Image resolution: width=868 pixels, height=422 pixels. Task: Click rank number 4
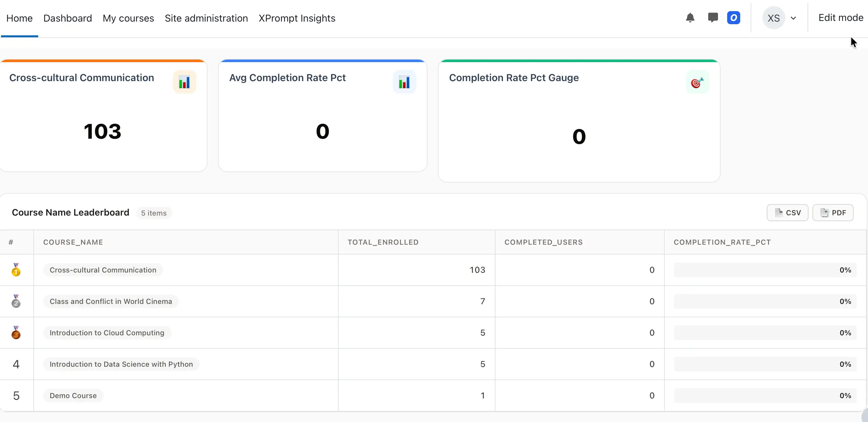(16, 364)
